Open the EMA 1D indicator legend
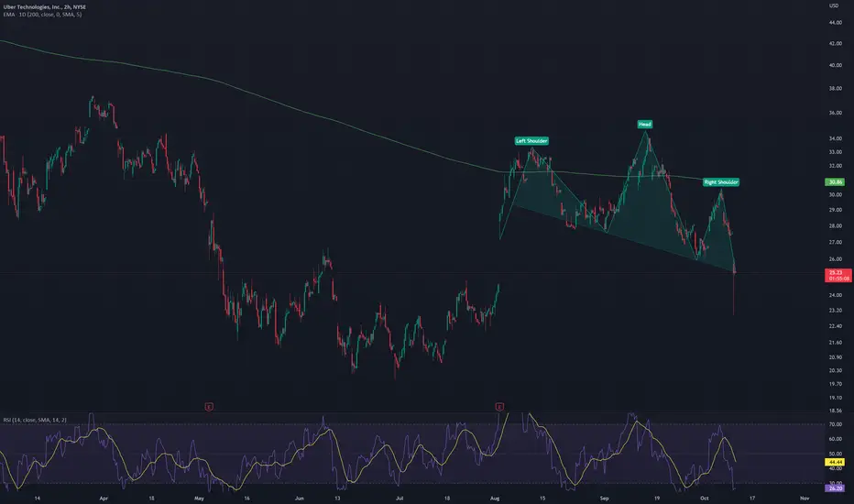 pos(42,15)
